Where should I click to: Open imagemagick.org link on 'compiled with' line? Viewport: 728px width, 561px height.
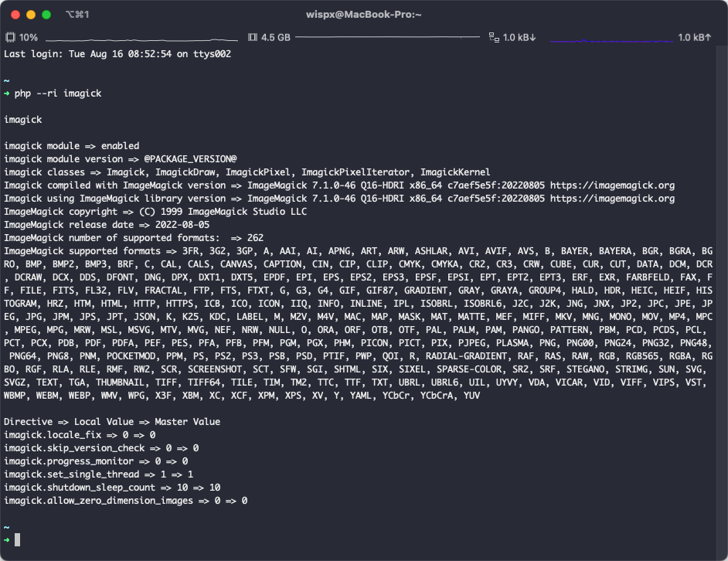pos(612,185)
